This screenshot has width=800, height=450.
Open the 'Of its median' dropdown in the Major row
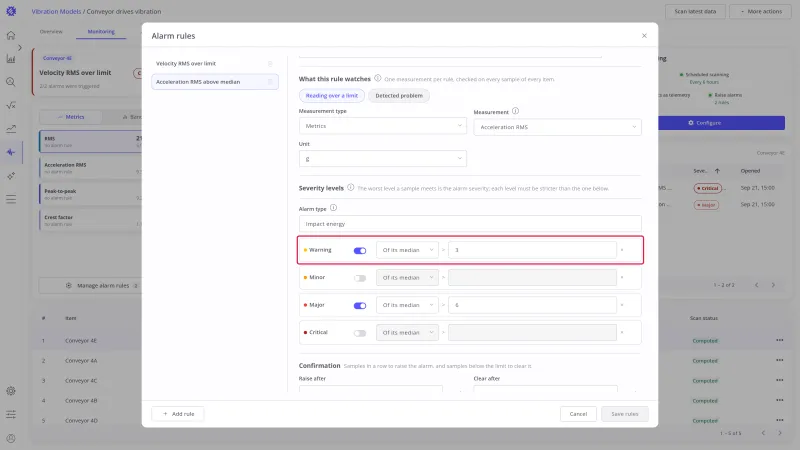407,305
